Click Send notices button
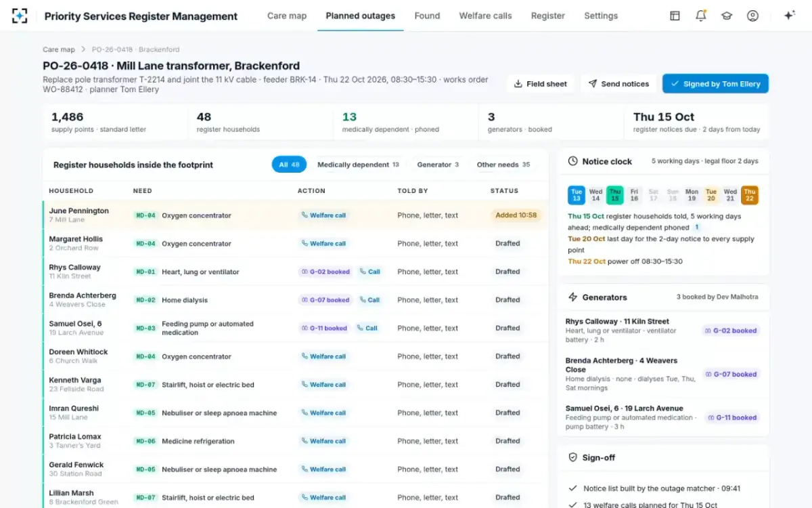Viewport: 812px width, 508px height. [618, 84]
